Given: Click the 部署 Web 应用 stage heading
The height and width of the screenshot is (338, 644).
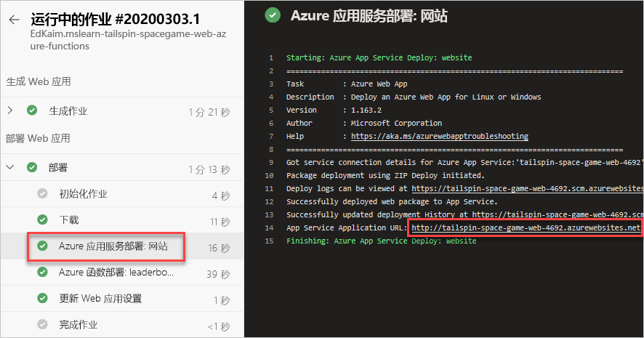Looking at the screenshot, I should 38,138.
